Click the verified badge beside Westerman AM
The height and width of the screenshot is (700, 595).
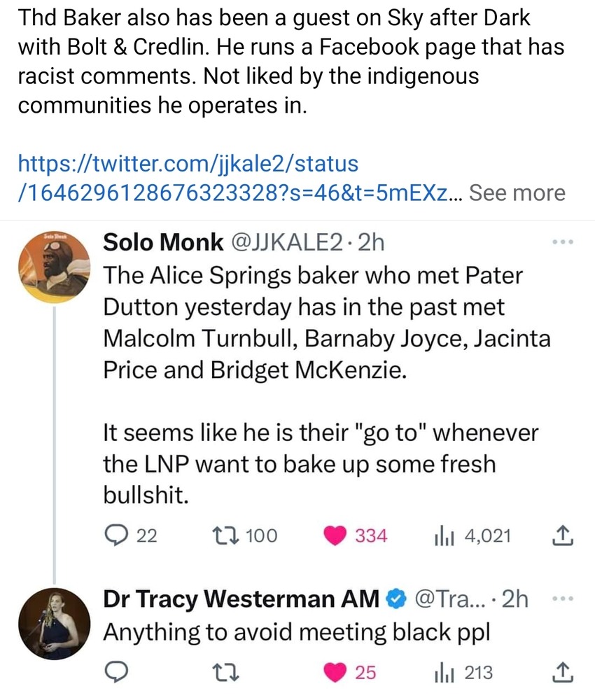(x=396, y=600)
